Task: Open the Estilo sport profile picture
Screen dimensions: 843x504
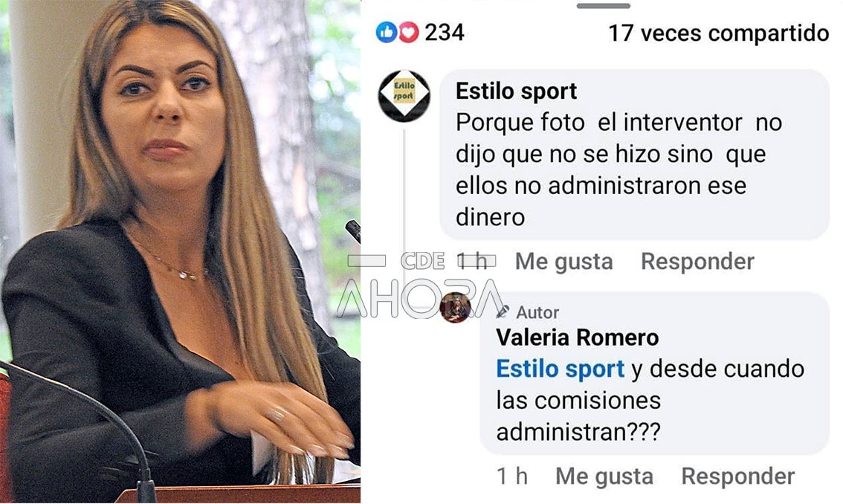Action: [404, 96]
